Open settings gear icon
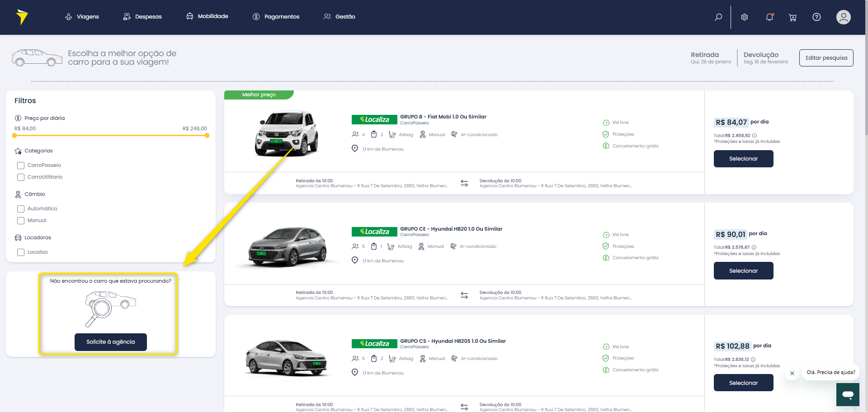Image resolution: width=868 pixels, height=412 pixels. 745,17
